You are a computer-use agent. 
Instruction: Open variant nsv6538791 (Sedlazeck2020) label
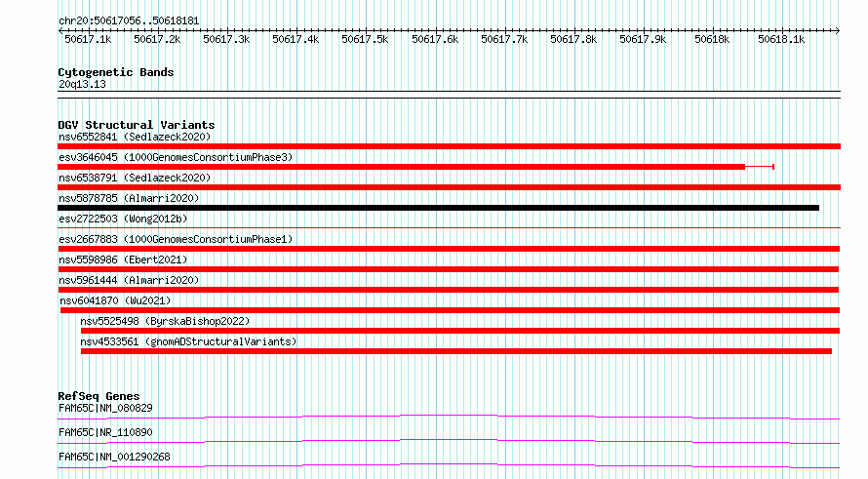click(135, 178)
